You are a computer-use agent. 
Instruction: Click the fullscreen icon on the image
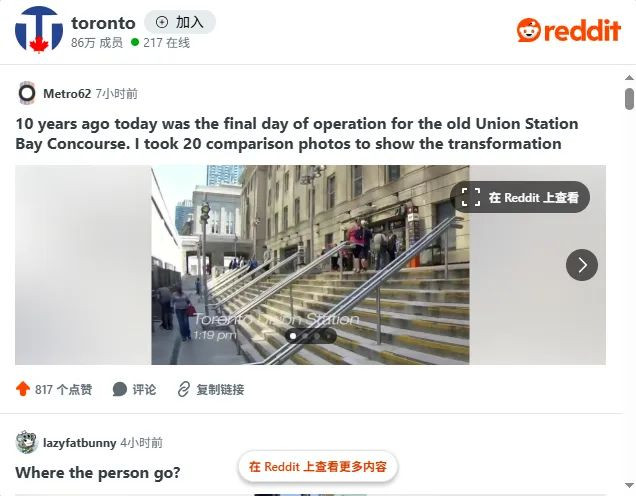471,197
